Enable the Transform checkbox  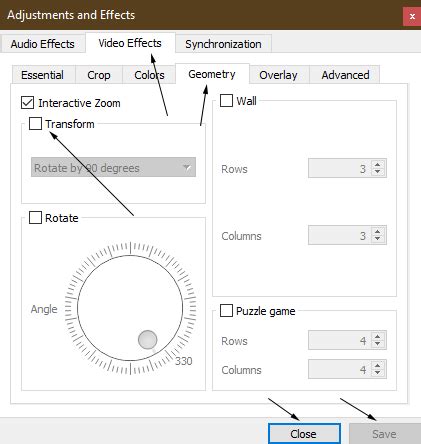[35, 124]
